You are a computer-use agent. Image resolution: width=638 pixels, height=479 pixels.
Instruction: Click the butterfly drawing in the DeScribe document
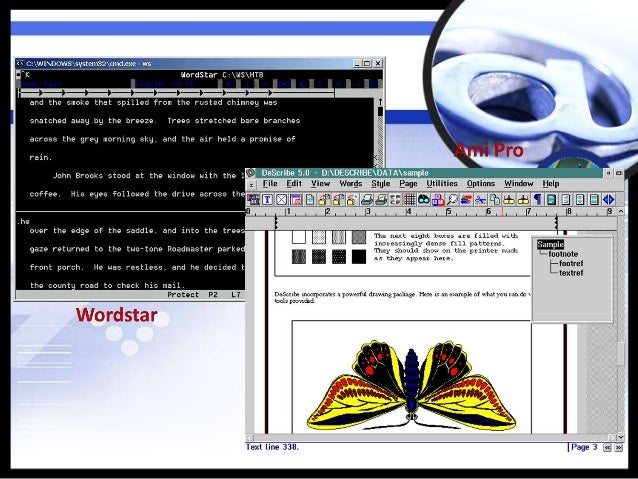pos(411,385)
